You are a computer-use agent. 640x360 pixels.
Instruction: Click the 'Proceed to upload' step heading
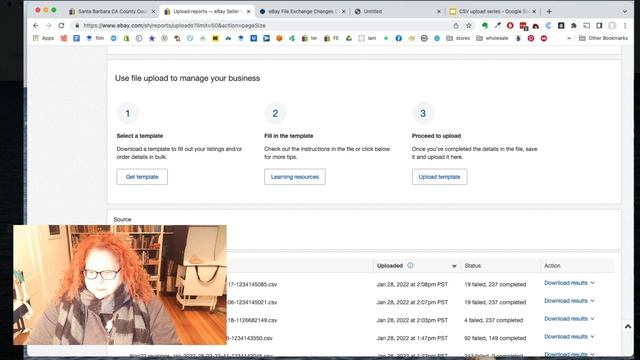436,136
